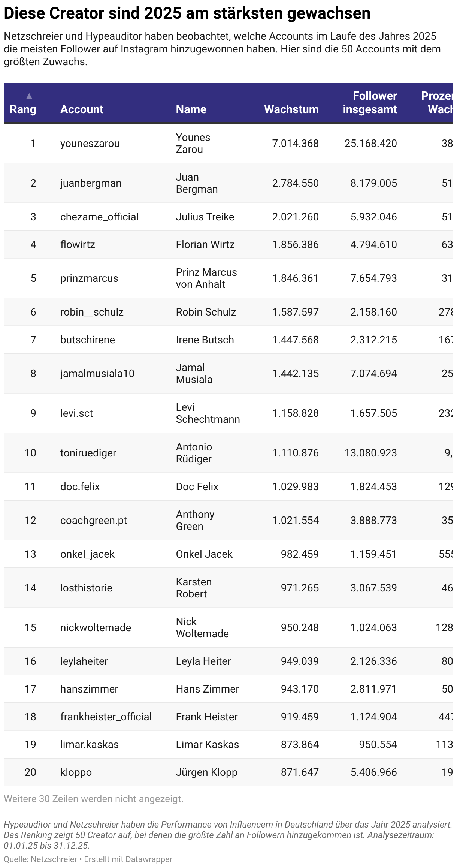Click the sort arrow above Rang
The image size is (457, 868).
(29, 96)
